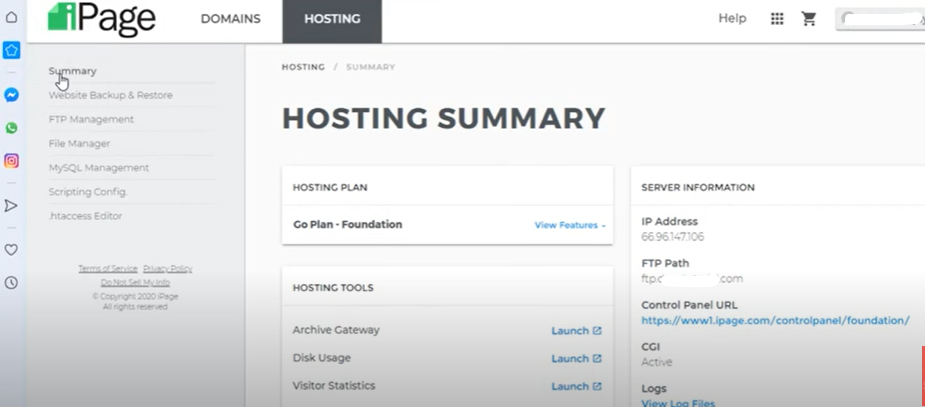Screen dimensions: 925x407
Task: Open WhatsApp from the browser sidebar
Action: [x=11, y=127]
